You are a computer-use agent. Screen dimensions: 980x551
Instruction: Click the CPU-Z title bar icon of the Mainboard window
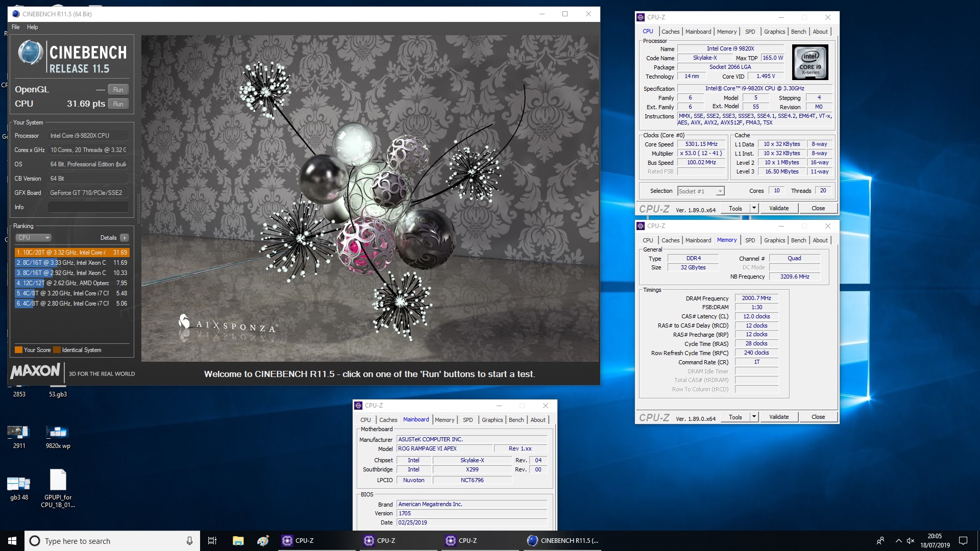(358, 406)
